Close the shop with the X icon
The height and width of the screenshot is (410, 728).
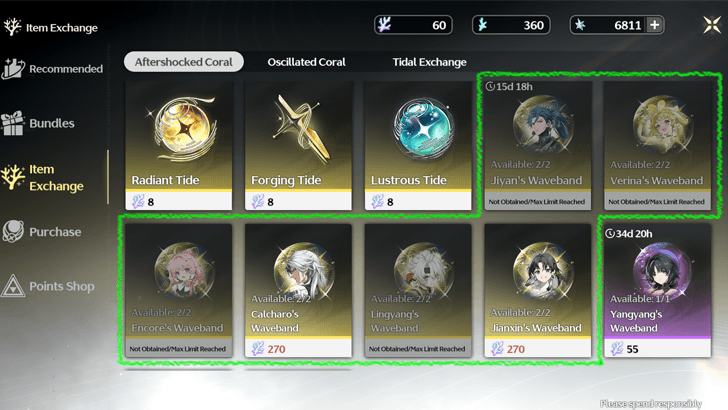click(712, 25)
